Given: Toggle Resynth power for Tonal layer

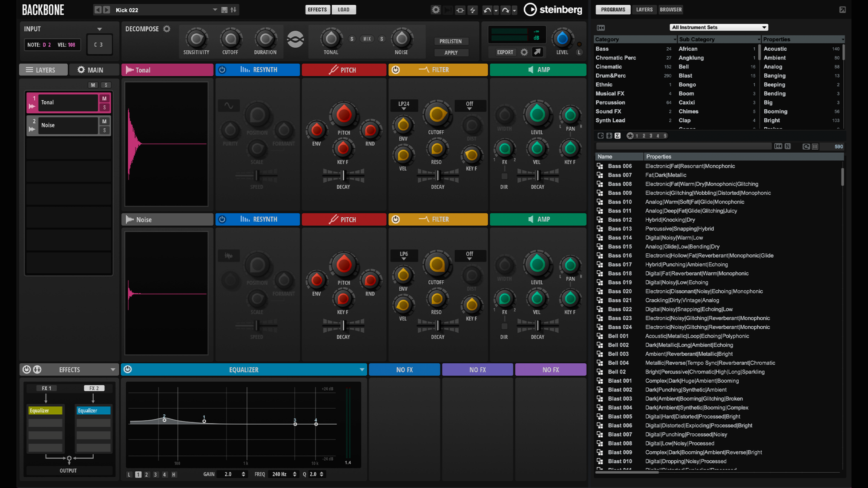Looking at the screenshot, I should pyautogui.click(x=222, y=70).
